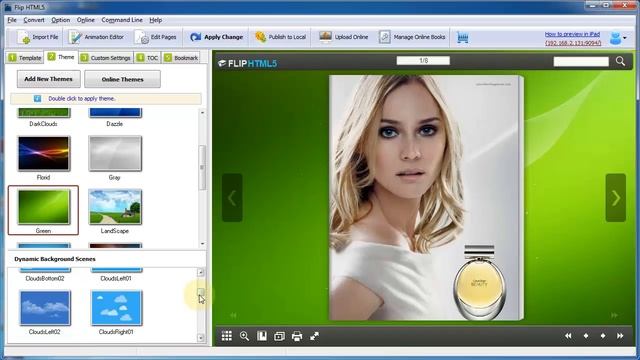Open the user account dropdown
The height and width of the screenshot is (360, 640).
618,38
